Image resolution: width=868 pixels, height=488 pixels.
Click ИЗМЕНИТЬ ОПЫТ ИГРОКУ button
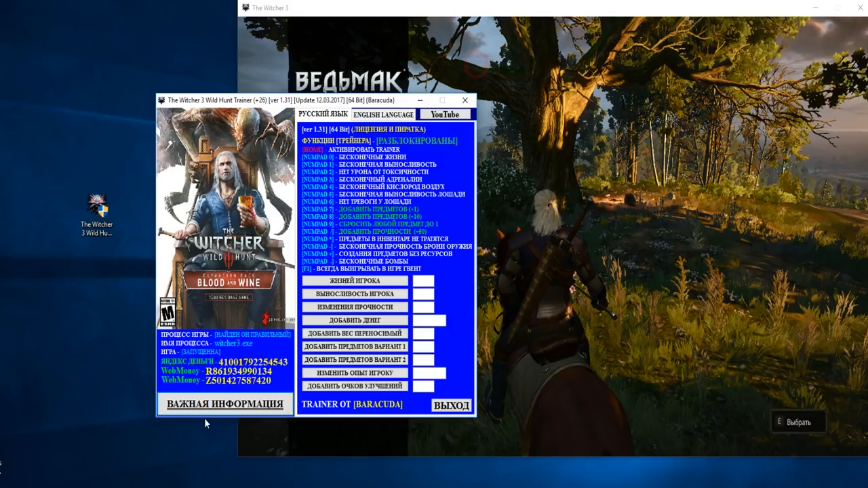click(x=355, y=373)
